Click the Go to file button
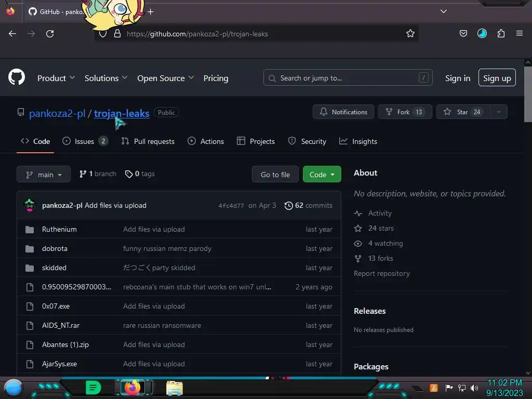The width and height of the screenshot is (532, 399). coord(275,175)
